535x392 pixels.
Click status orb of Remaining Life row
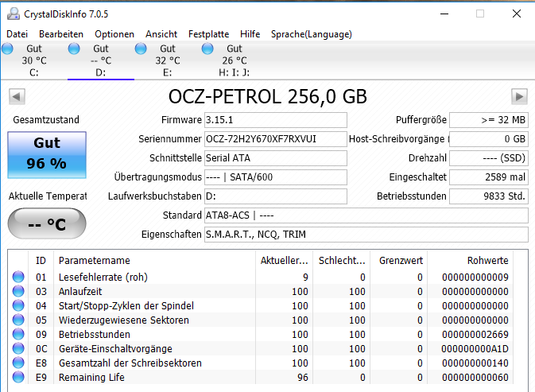click(x=18, y=377)
